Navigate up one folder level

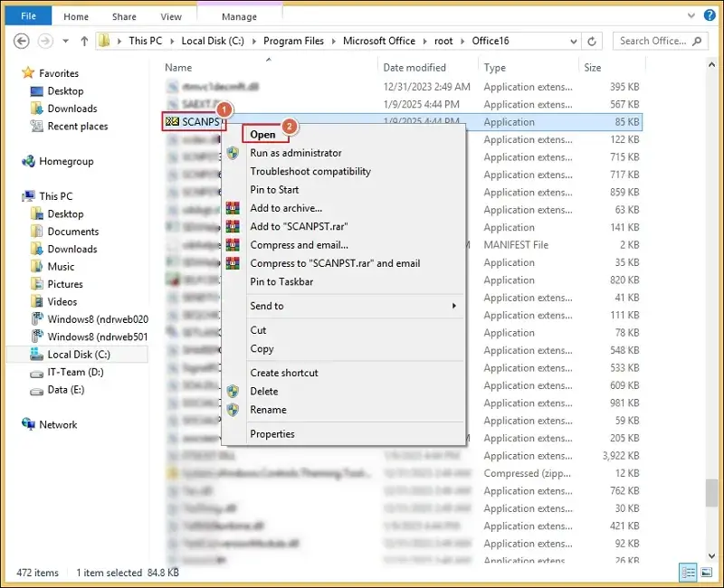point(83,41)
